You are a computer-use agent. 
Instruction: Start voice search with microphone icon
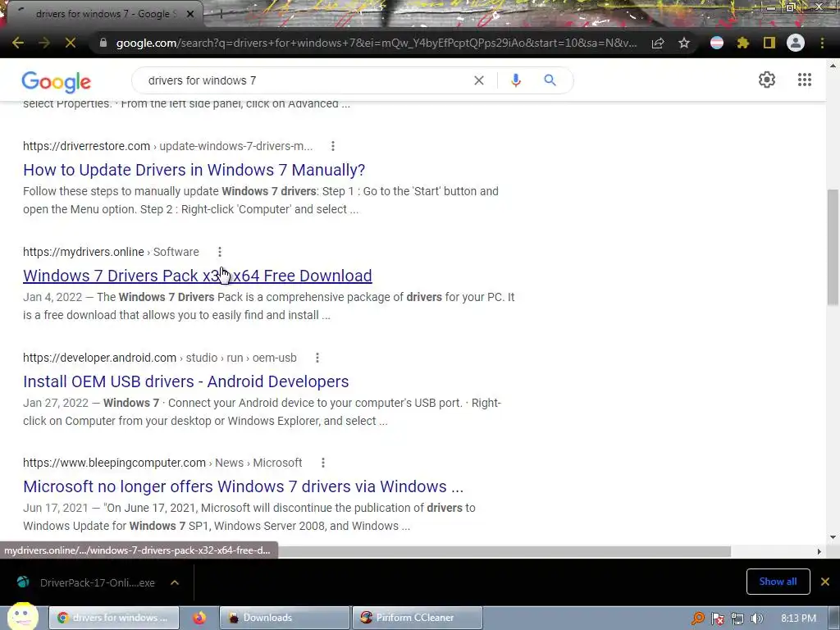(515, 80)
